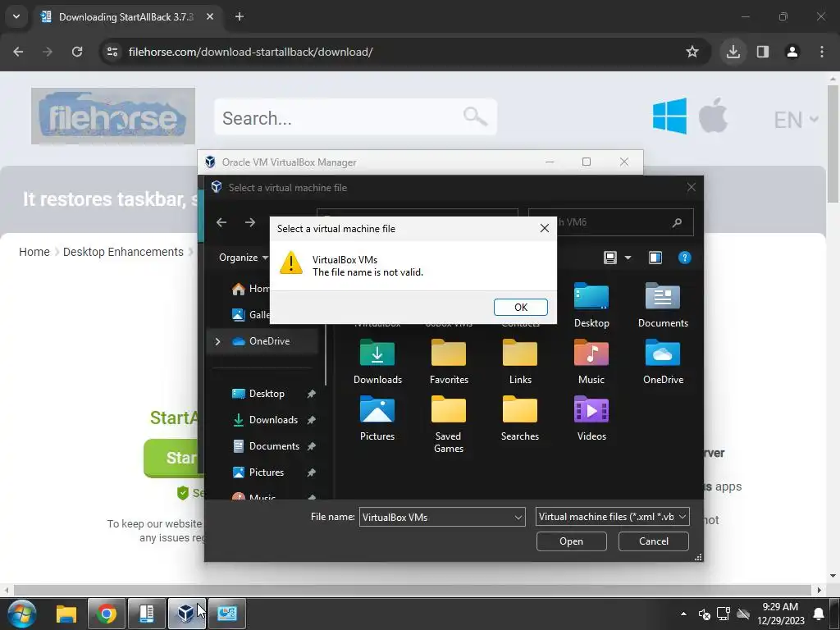The image size is (840, 630).
Task: Toggle the preview pane icon
Action: (x=655, y=258)
